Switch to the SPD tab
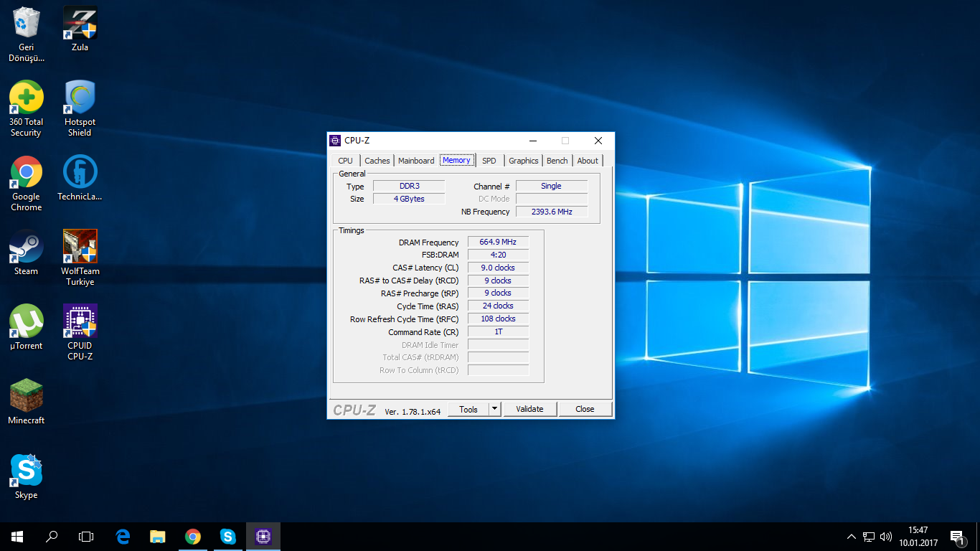980x551 pixels. coord(489,161)
